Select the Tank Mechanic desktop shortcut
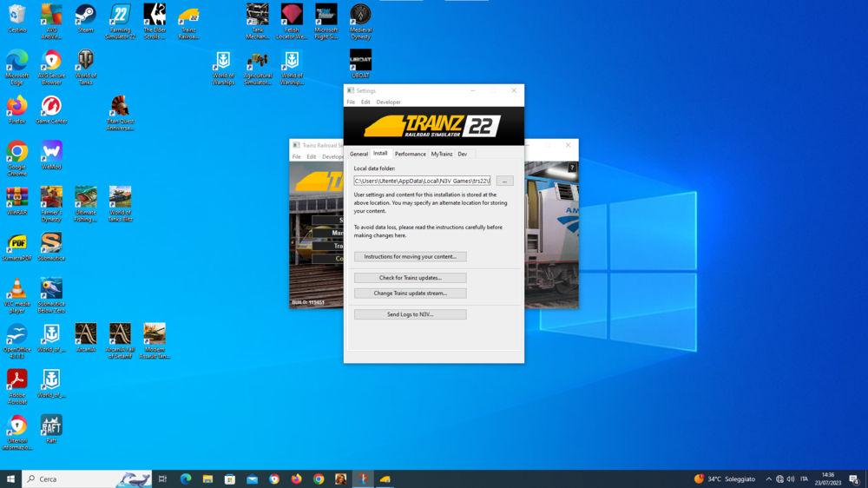This screenshot has height=488, width=868. point(258,23)
